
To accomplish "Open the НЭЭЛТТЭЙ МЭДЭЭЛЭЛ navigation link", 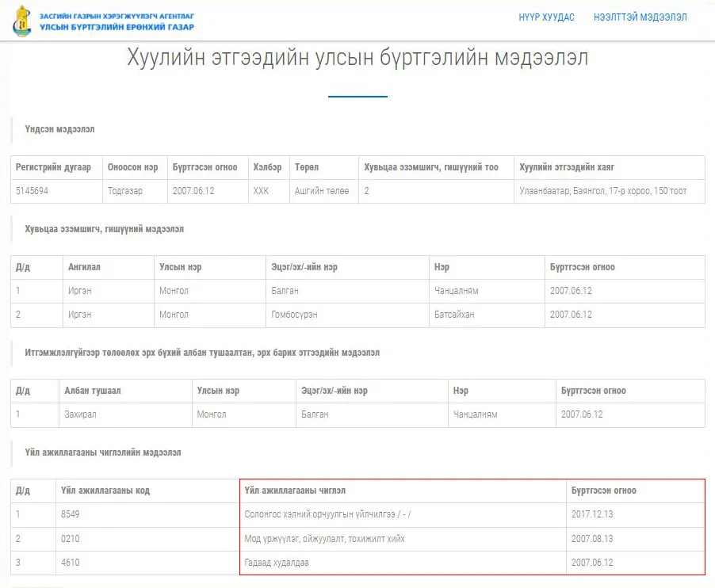I will (640, 17).
